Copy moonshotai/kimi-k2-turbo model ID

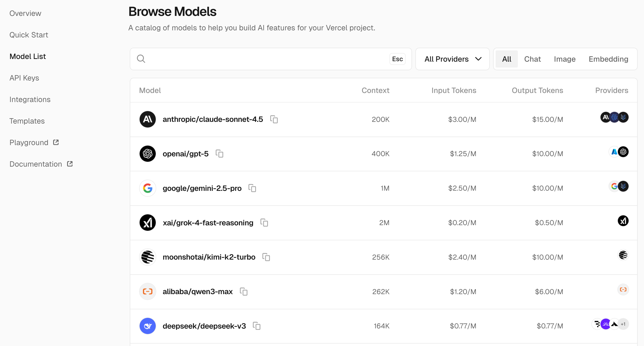coord(266,257)
